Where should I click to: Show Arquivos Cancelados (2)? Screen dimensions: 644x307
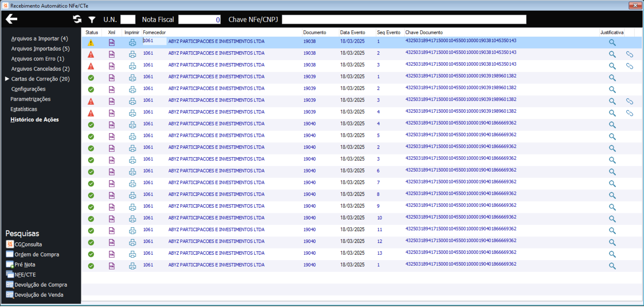[40, 69]
